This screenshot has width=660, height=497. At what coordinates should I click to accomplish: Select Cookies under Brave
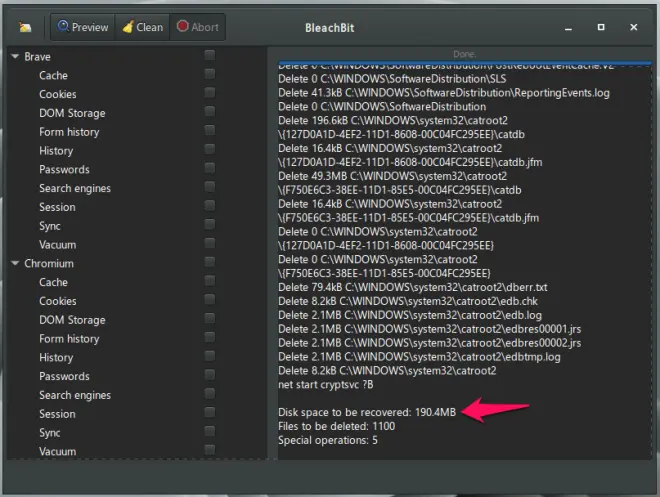(x=58, y=94)
